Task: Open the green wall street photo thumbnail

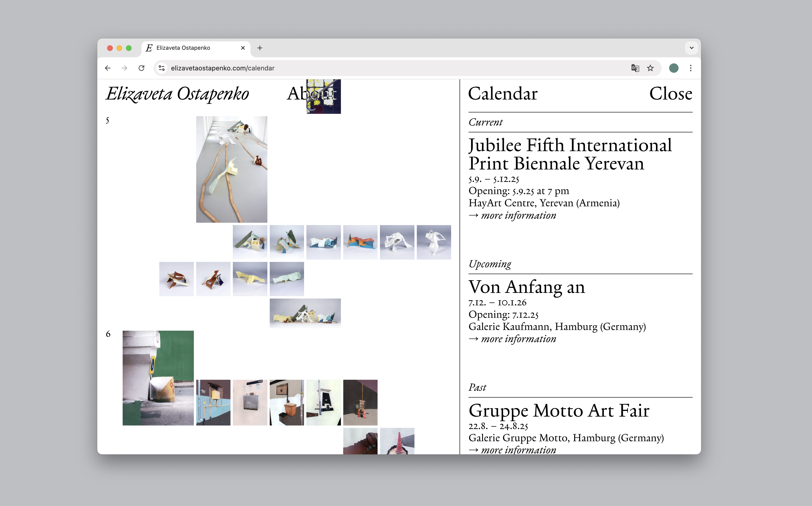Action: pyautogui.click(x=158, y=378)
